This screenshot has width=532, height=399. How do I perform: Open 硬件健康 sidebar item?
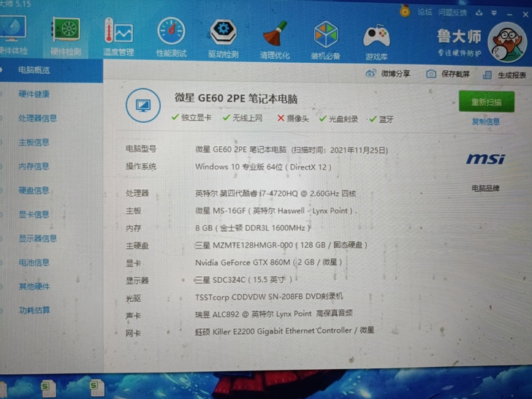pos(34,94)
